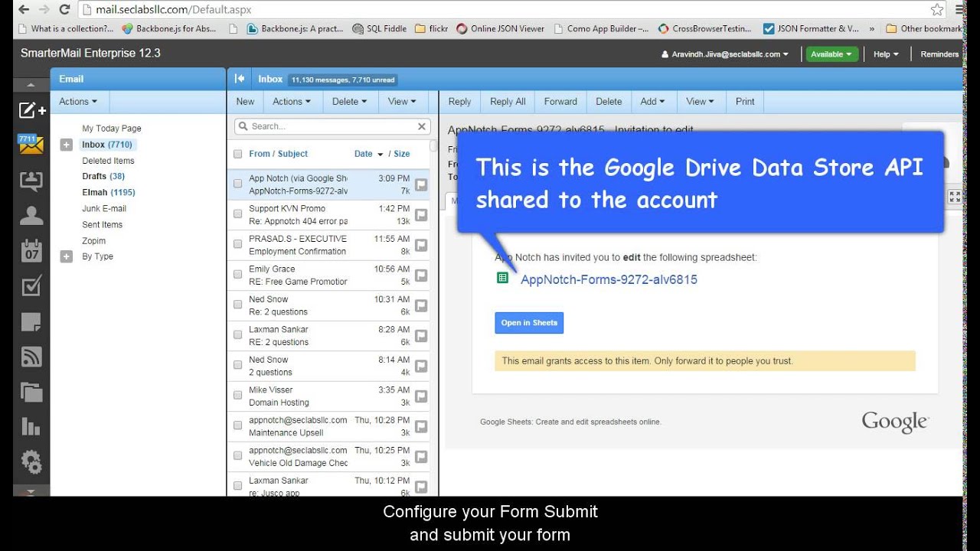This screenshot has width=980, height=551.
Task: Open the Tasks checkmark icon in sidebar
Action: pyautogui.click(x=31, y=286)
